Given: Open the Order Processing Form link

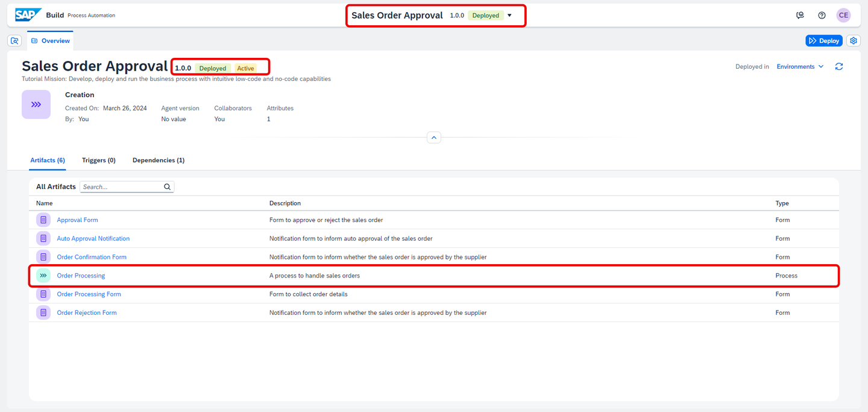Looking at the screenshot, I should 89,294.
